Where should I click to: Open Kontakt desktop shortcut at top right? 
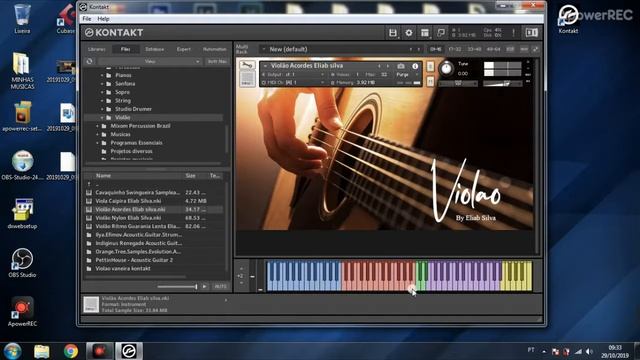[568, 19]
